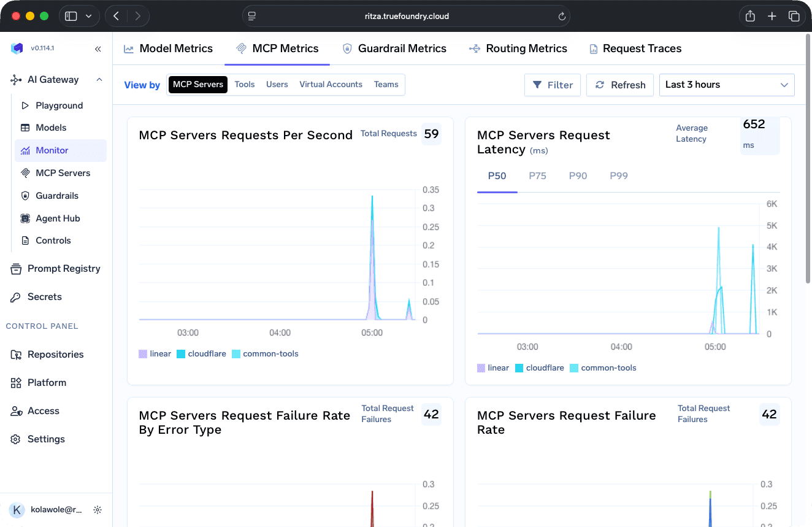Open the Request Traces tab
812x527 pixels.
coord(635,48)
